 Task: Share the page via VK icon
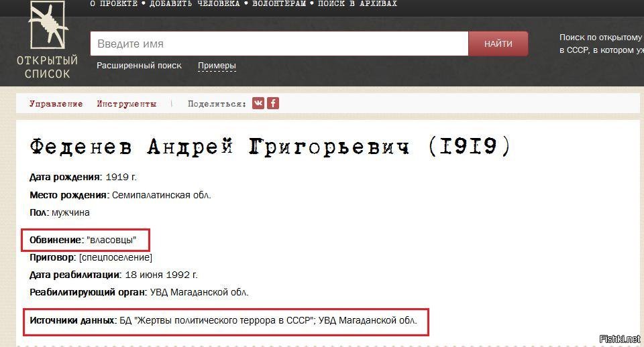pyautogui.click(x=258, y=103)
